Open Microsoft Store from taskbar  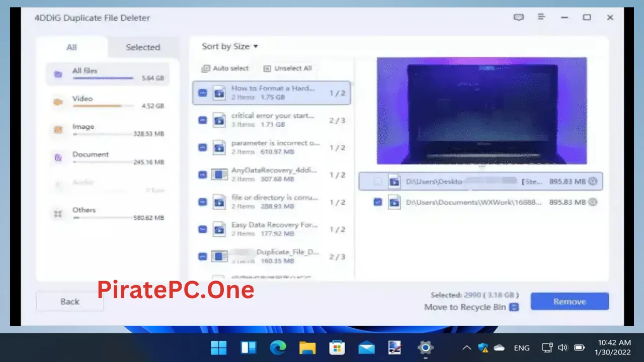337,347
